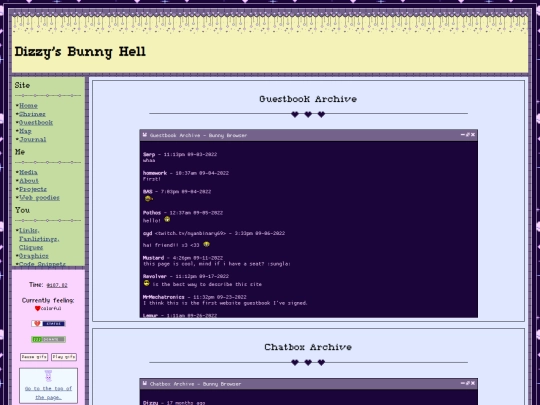540x405 pixels.
Task: Open the Graphics link under You
Action: (x=34, y=256)
